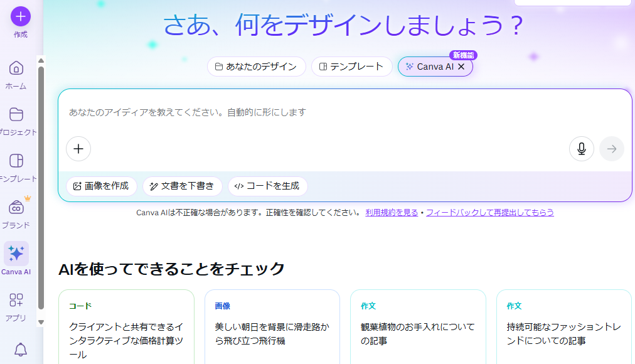Click the purple 作成 plus button
The width and height of the screenshot is (635, 364).
tap(20, 16)
